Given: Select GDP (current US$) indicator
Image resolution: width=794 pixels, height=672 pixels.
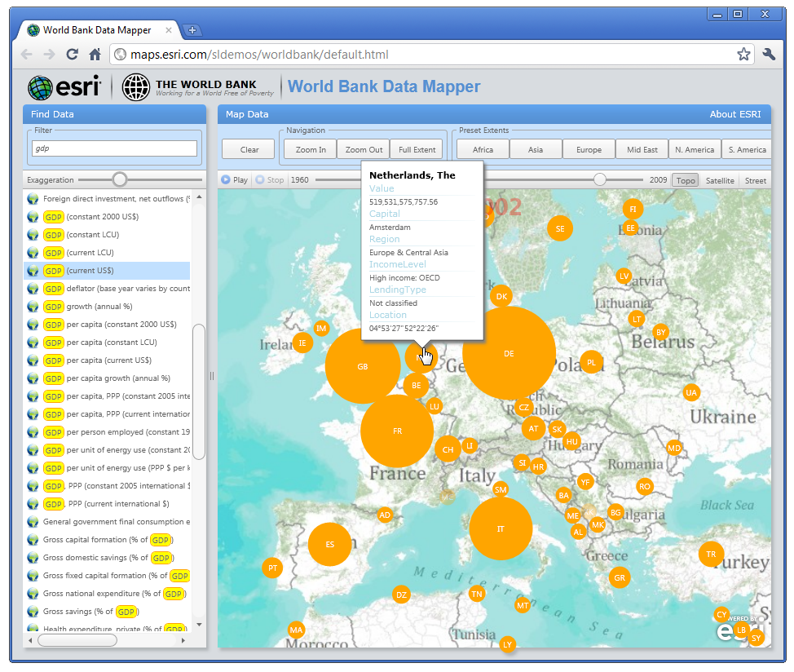Looking at the screenshot, I should coord(107,271).
